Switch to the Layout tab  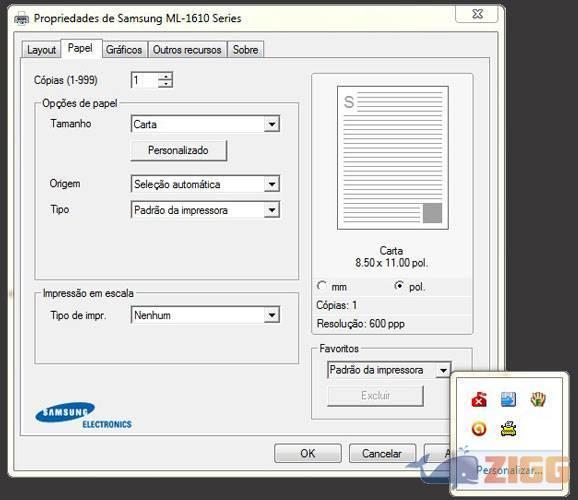point(41,50)
